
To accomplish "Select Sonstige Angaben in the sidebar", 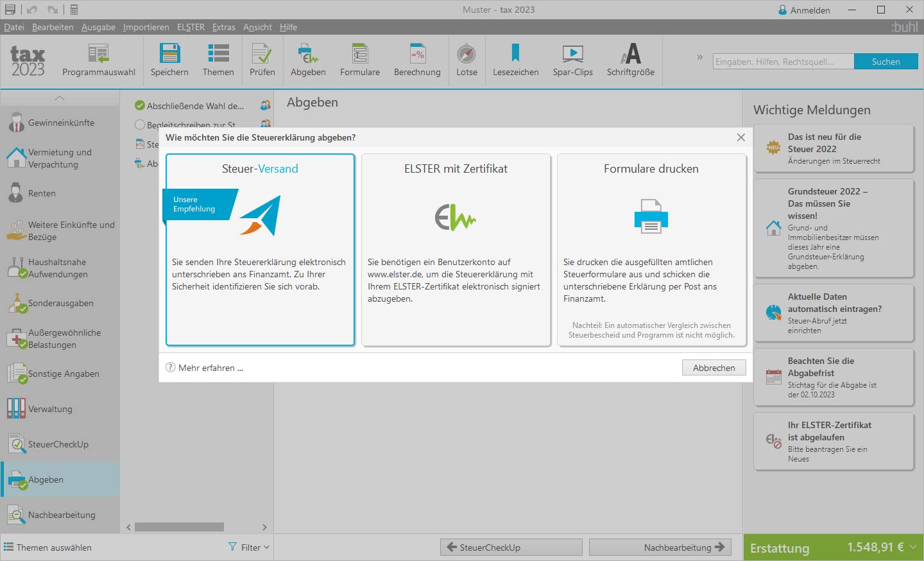I will coord(60,374).
